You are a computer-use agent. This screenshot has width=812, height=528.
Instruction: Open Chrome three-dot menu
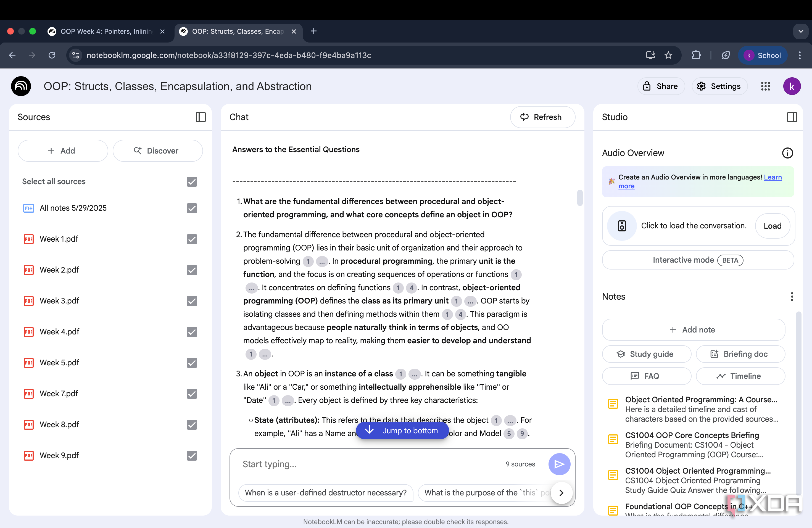coord(800,55)
